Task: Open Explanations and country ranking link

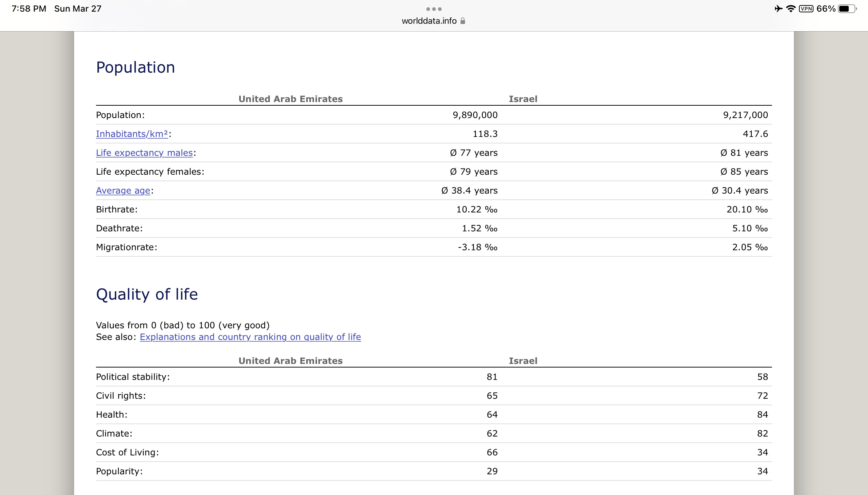Action: click(x=250, y=337)
